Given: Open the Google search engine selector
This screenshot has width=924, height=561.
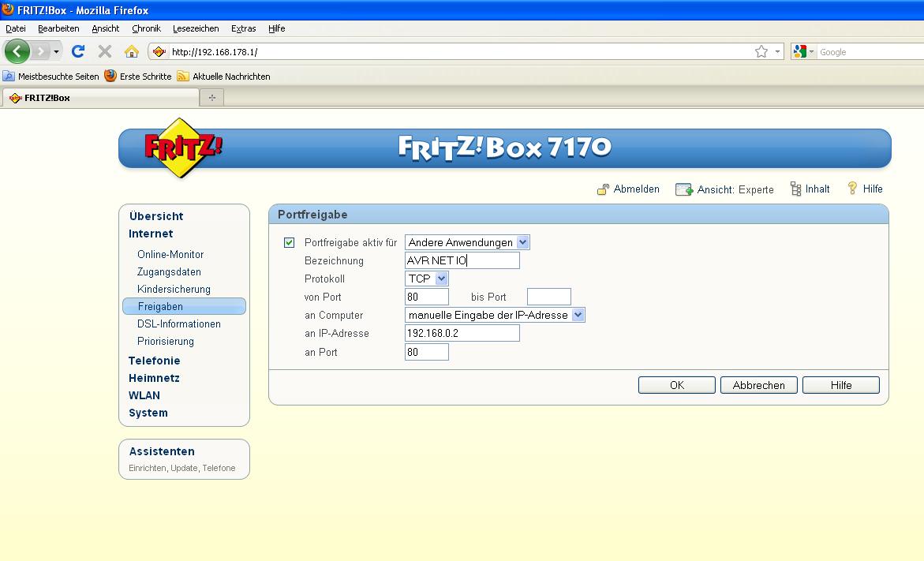Looking at the screenshot, I should (x=803, y=52).
